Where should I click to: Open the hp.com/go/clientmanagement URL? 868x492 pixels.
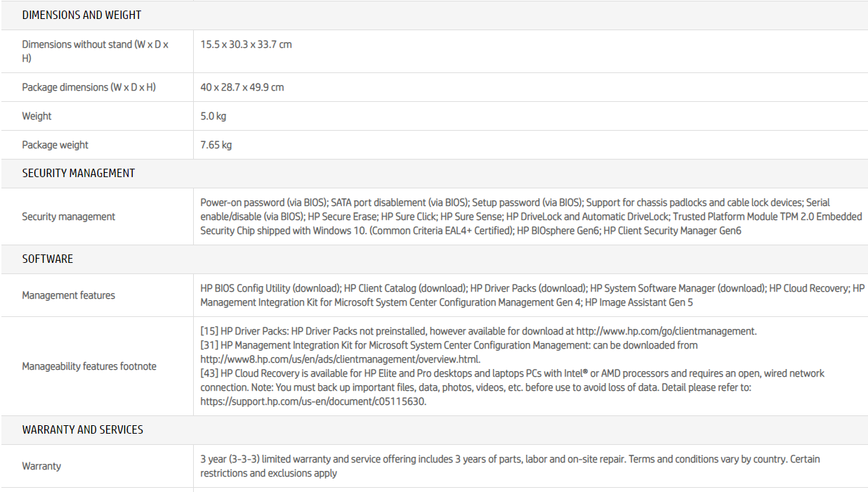click(666, 331)
